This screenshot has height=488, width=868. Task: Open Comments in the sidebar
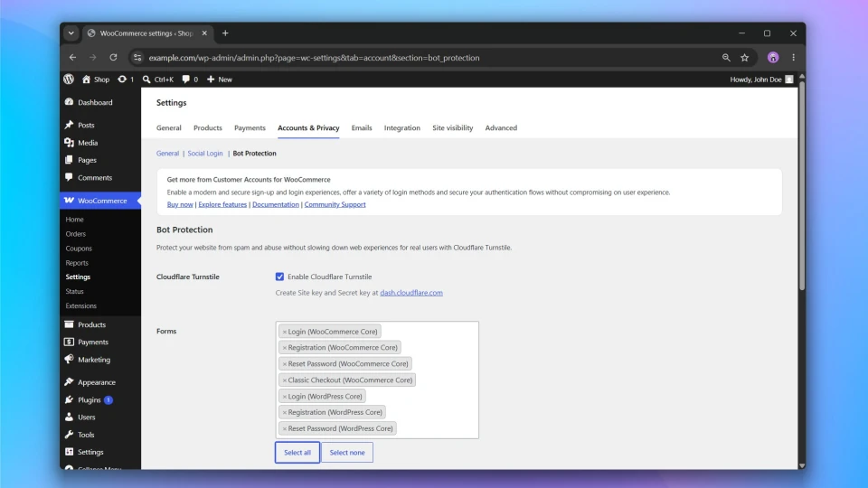point(89,178)
